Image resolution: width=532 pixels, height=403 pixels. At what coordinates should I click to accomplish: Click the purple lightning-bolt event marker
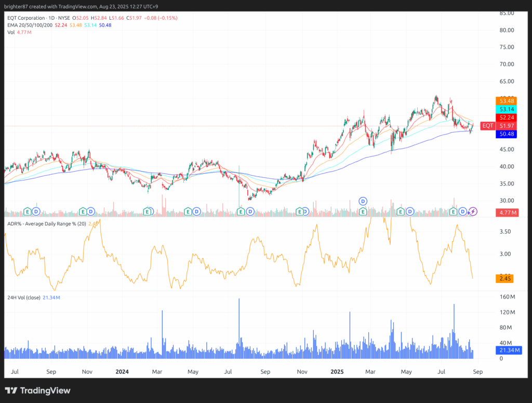[473, 212]
